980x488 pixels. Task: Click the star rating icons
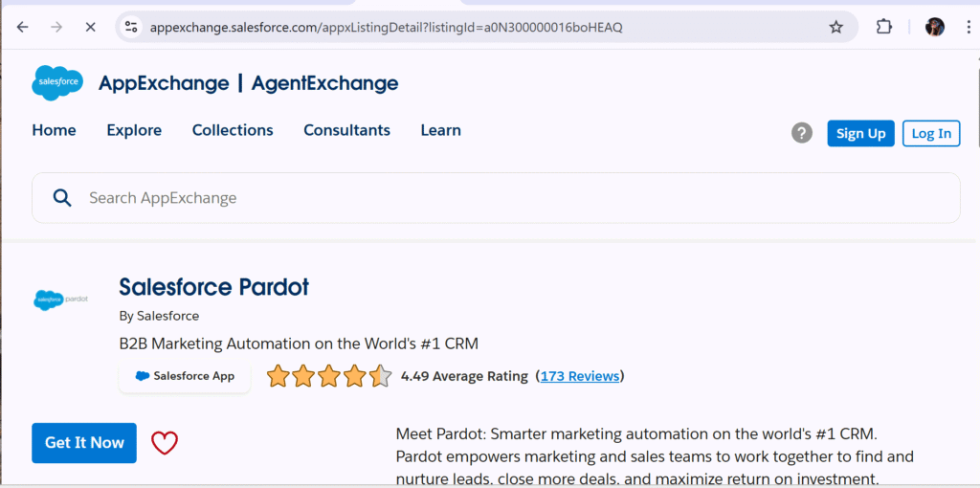(x=329, y=376)
